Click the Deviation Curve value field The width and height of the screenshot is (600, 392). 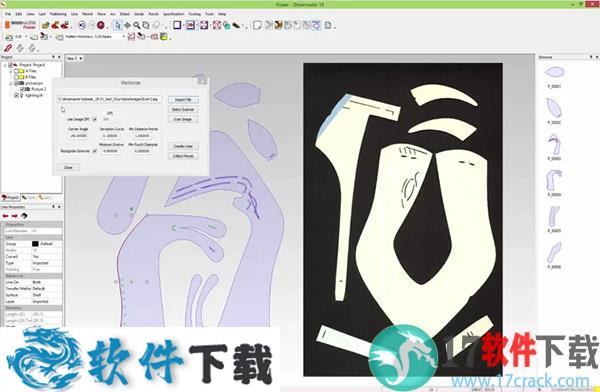tap(111, 136)
